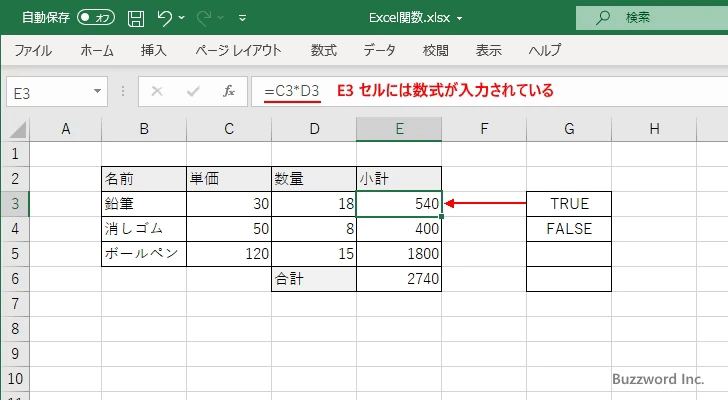Open the Excel関数.xlsx file name dropdown
This screenshot has height=400, width=728.
coord(460,19)
